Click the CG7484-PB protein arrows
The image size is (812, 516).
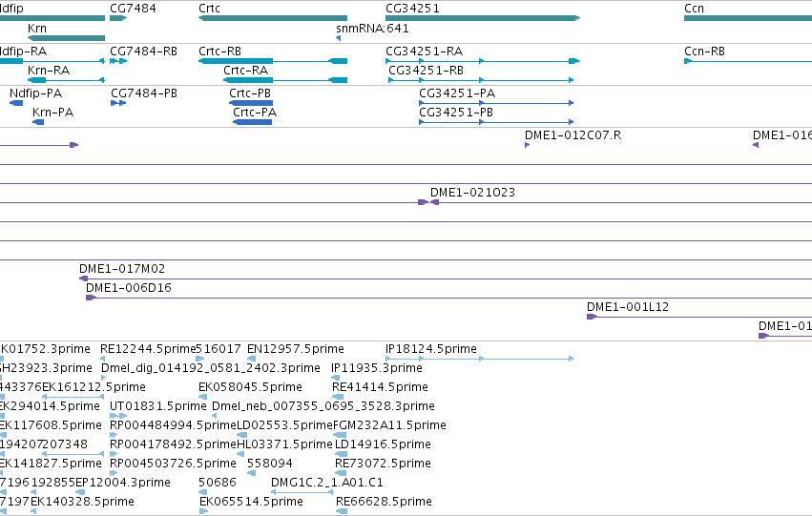click(118, 103)
